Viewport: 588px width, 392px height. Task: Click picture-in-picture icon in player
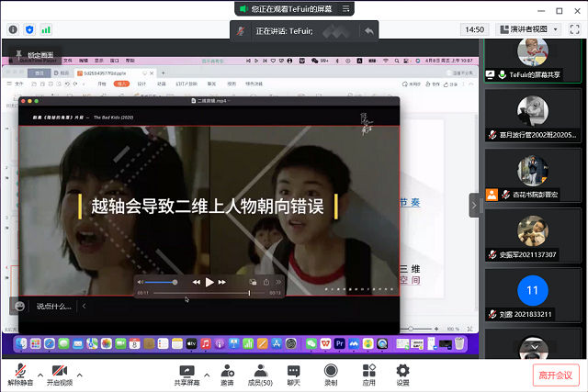point(253,282)
